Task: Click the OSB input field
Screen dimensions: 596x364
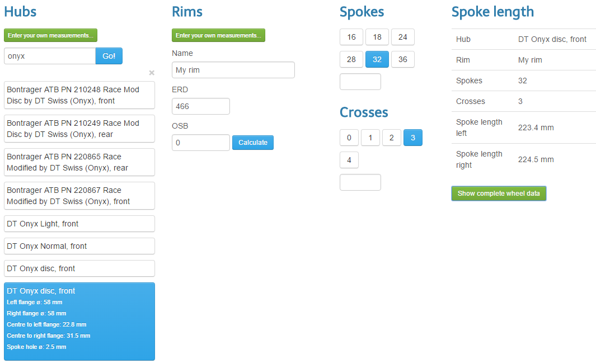Action: point(201,143)
